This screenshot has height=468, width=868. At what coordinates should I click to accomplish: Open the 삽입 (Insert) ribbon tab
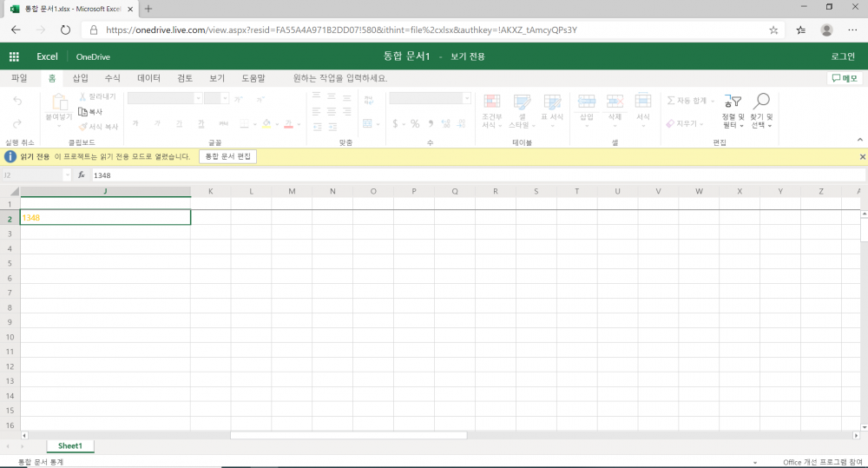tap(80, 78)
